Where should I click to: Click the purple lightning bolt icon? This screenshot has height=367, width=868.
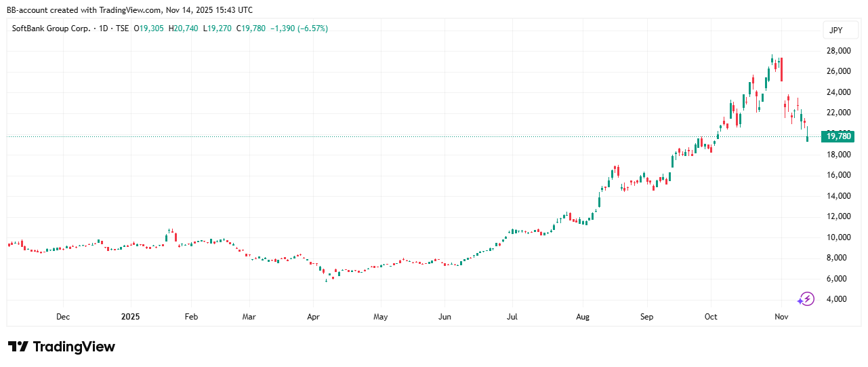click(806, 298)
